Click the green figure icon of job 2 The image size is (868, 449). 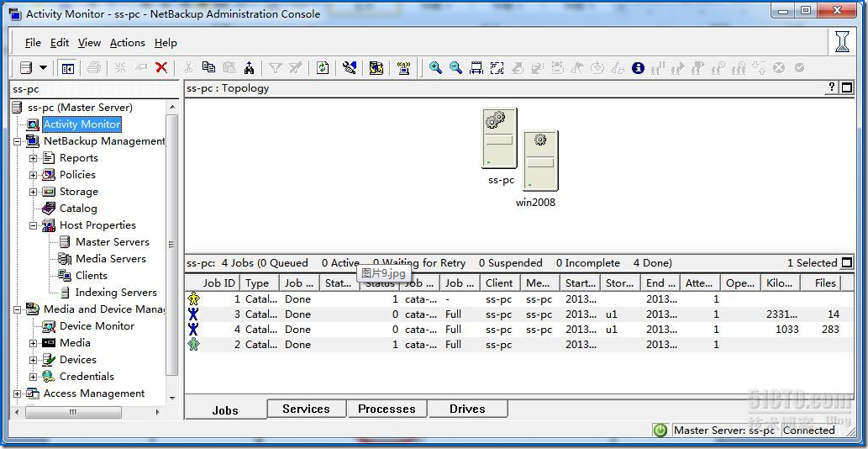pyautogui.click(x=193, y=345)
